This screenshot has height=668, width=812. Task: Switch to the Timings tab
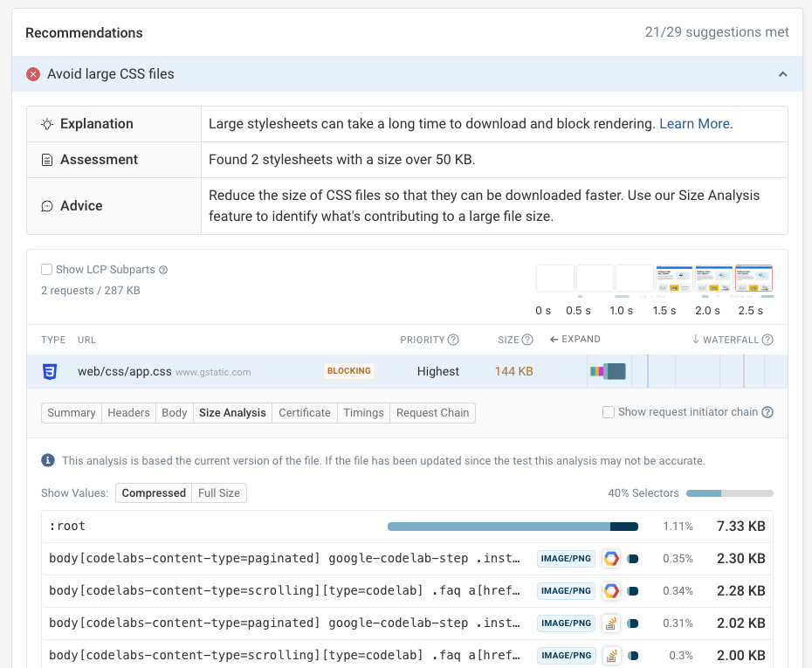[363, 411]
